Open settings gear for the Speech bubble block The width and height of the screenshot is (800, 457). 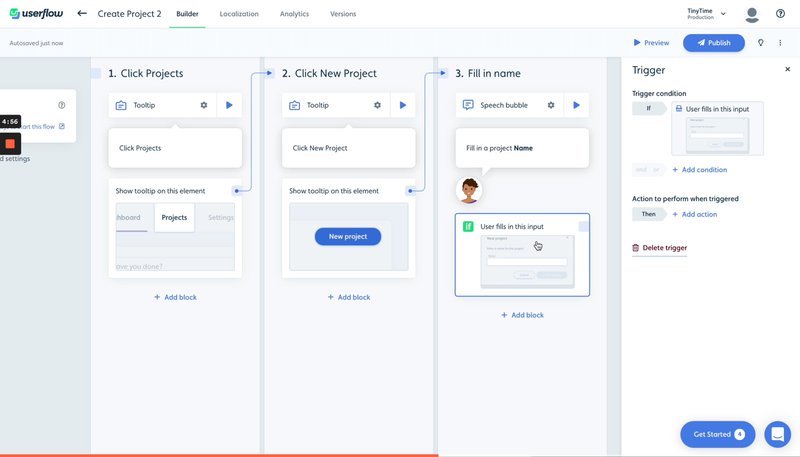point(551,105)
